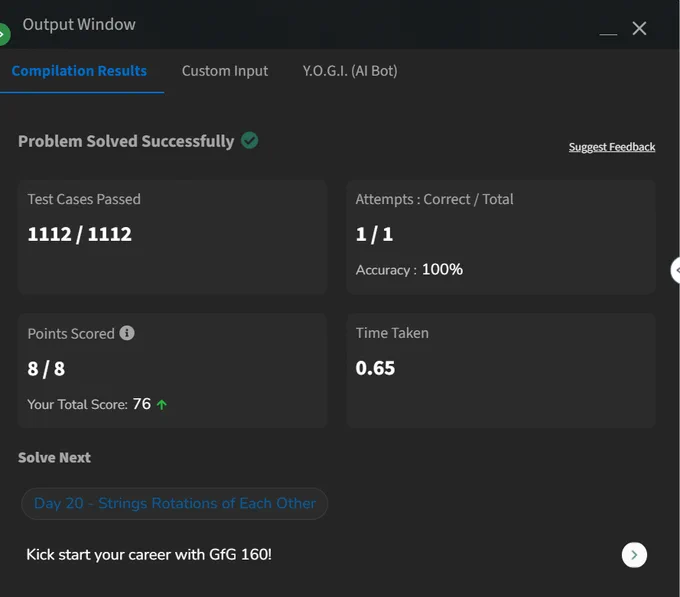Open the Y.O.G.I. (AI Bot) tab

click(x=350, y=71)
